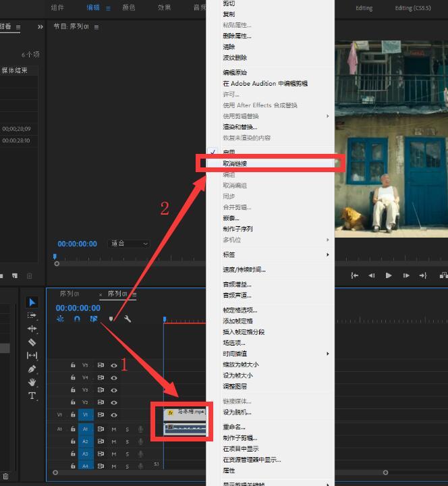Click the Add Marker icon in timeline
Viewport: 448px width, 486px height.
pos(111,319)
